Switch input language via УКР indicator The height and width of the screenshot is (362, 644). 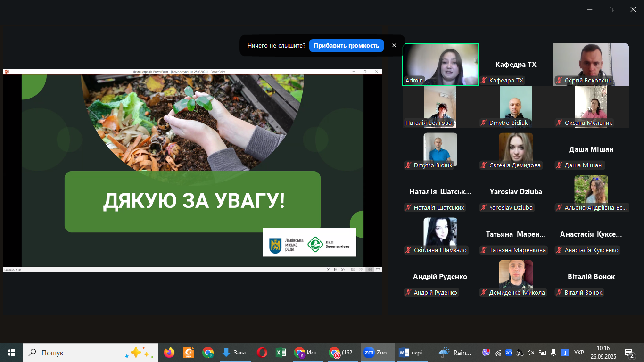pyautogui.click(x=579, y=353)
